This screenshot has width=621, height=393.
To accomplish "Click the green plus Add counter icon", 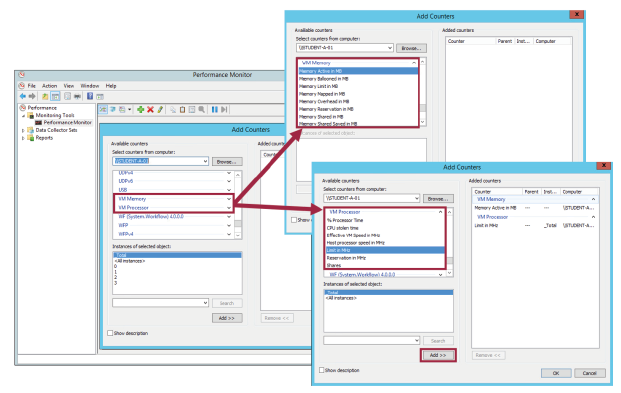I will [x=141, y=110].
